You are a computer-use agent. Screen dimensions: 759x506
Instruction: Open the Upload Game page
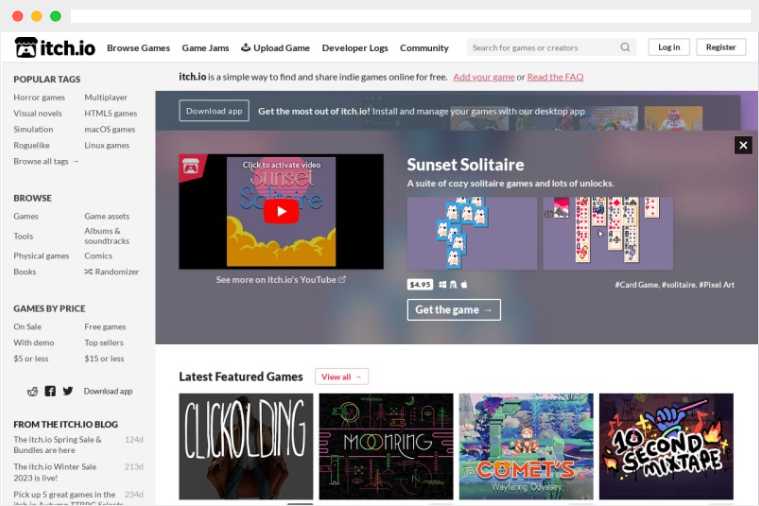tap(276, 48)
